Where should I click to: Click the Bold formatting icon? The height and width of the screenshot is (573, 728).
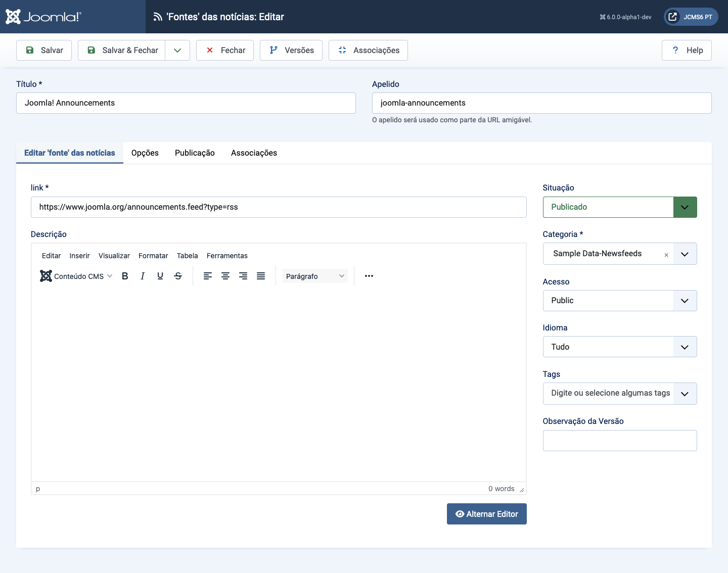(x=125, y=276)
